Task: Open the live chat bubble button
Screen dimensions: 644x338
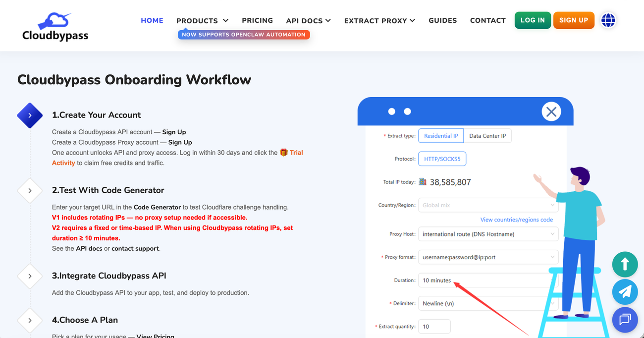Action: point(625,320)
